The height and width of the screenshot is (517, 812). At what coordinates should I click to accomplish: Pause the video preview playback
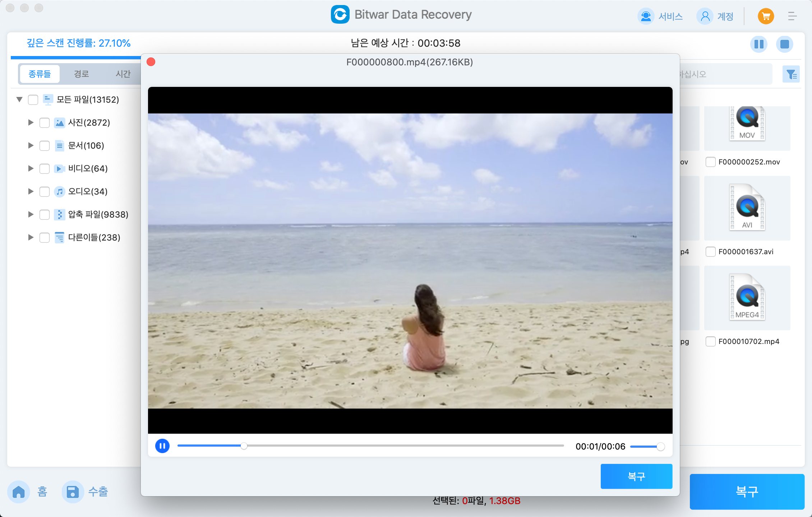click(162, 446)
